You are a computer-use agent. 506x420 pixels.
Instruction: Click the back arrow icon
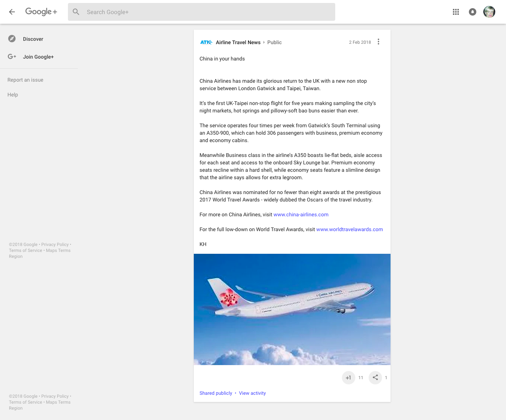tap(12, 12)
